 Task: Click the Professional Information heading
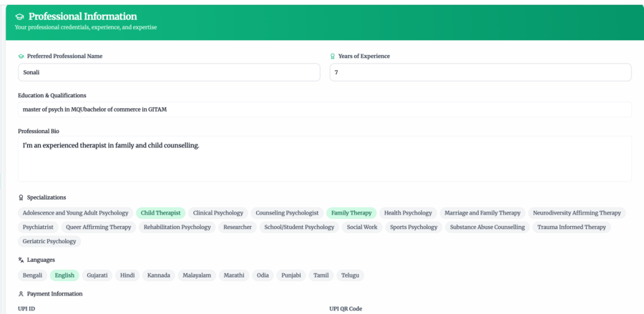click(x=82, y=17)
